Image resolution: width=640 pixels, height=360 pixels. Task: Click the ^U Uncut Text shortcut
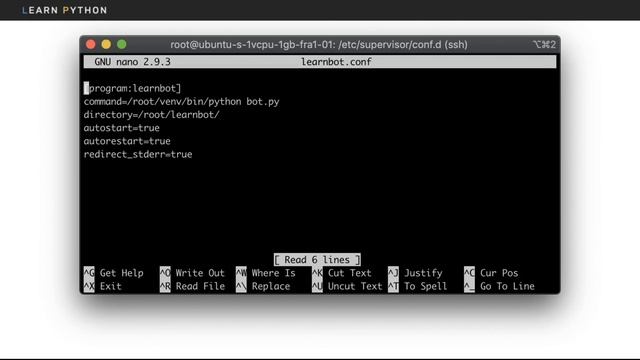(347, 286)
